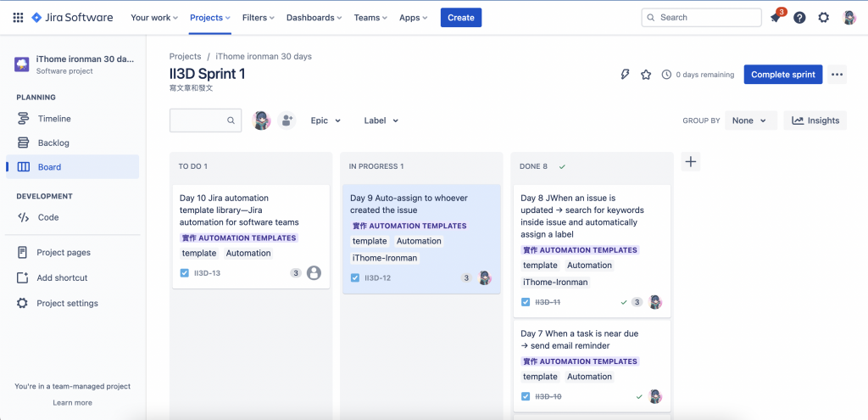Screen dimensions: 868x420
Task: Open the Epic filter dropdown
Action: pos(325,120)
